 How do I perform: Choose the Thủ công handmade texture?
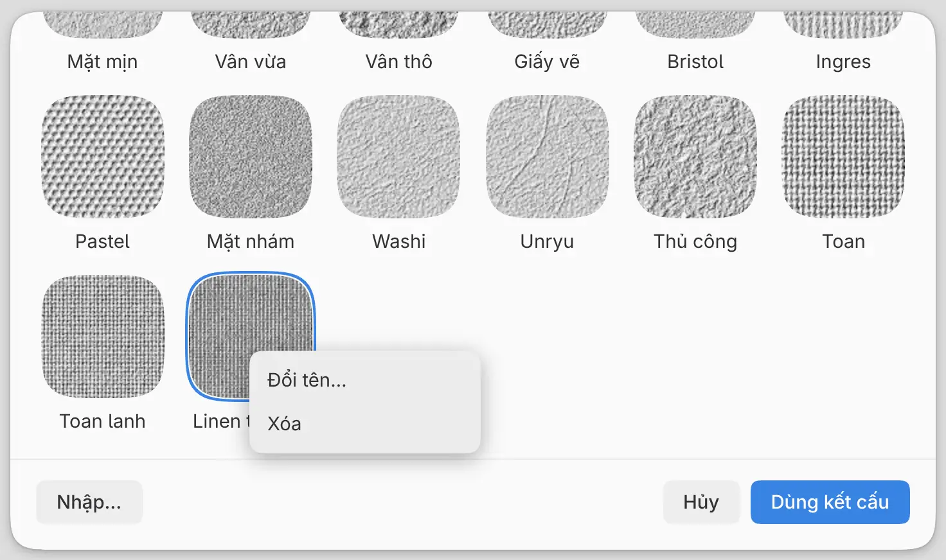[695, 157]
